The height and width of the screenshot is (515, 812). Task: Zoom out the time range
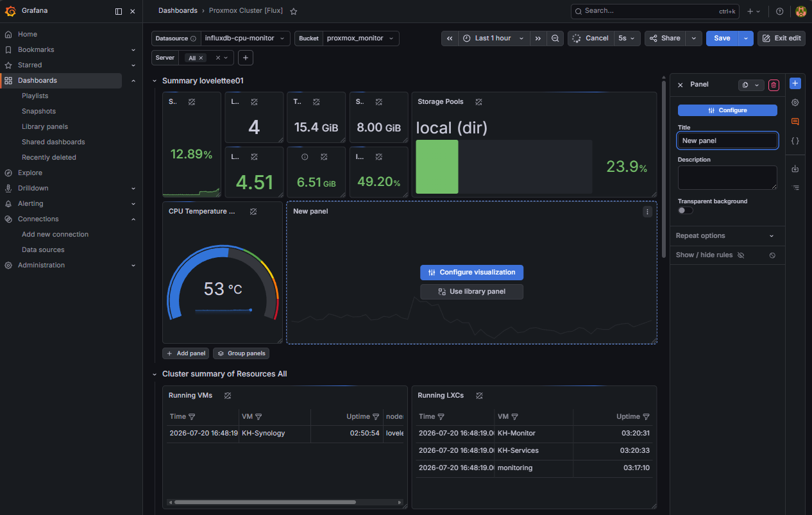pos(555,38)
